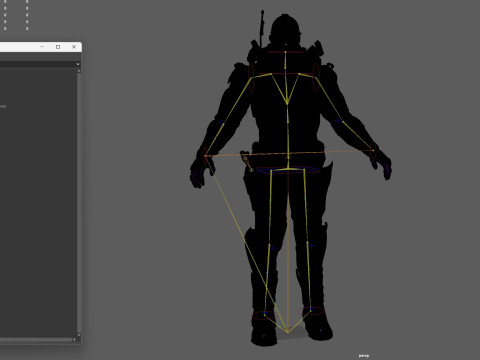Maximize the floating window
The image size is (480, 360).
click(x=58, y=47)
